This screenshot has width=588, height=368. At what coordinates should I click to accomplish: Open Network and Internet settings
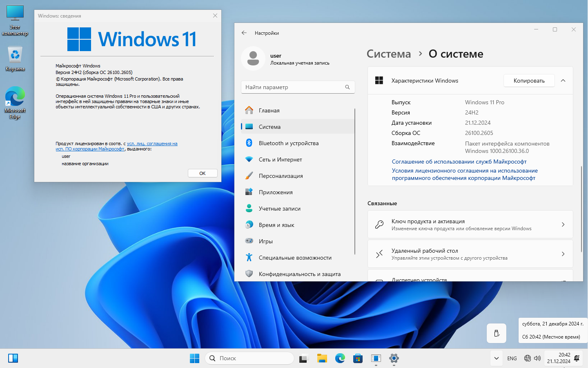298,159
